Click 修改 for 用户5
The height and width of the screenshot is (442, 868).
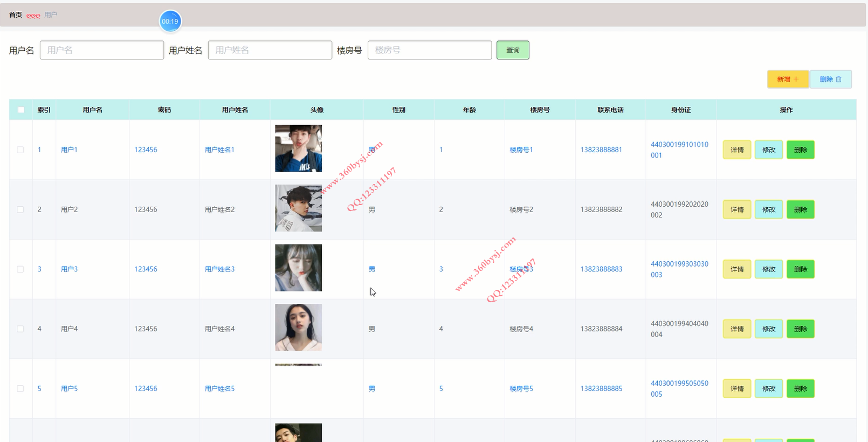(x=769, y=389)
